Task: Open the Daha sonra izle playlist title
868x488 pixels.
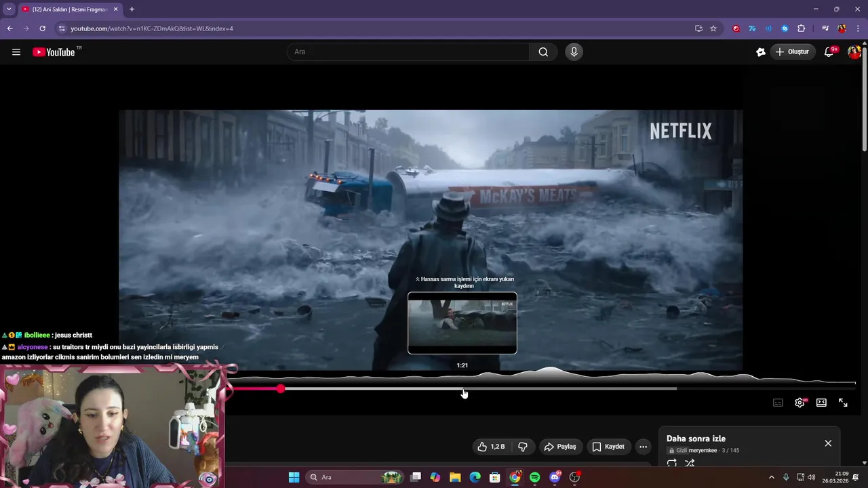Action: click(x=696, y=439)
